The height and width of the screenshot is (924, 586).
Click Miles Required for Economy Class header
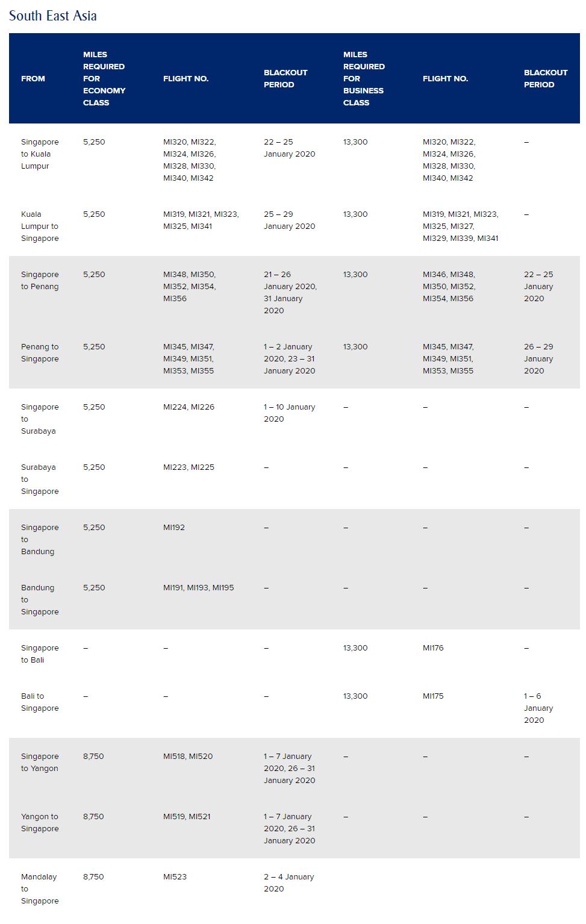click(x=104, y=78)
